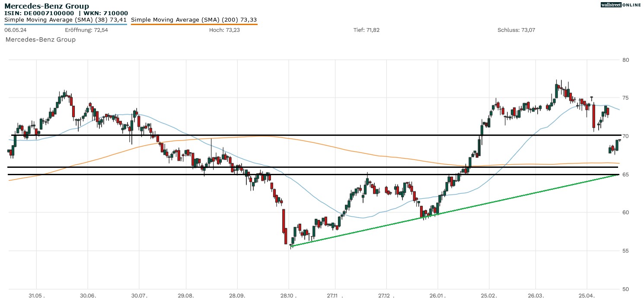Click the 26.01. date axis label
Image resolution: width=644 pixels, height=298 pixels.
click(x=438, y=295)
